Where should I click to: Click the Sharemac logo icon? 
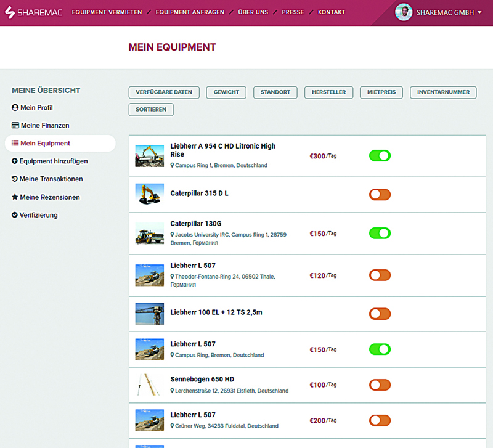[9, 12]
